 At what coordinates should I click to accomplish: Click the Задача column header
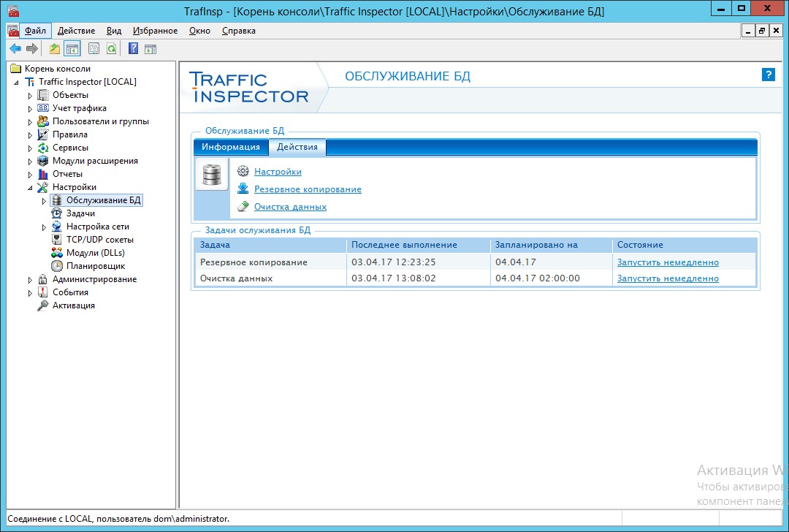pyautogui.click(x=271, y=245)
